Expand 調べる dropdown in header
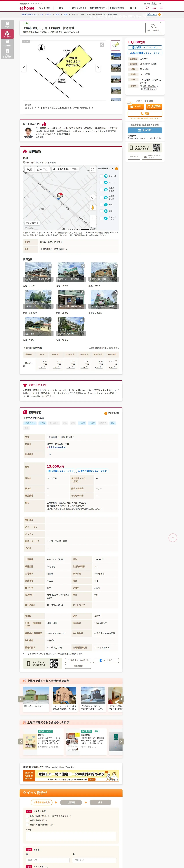Image resolution: width=184 pixels, height=868 pixels. 136,8
